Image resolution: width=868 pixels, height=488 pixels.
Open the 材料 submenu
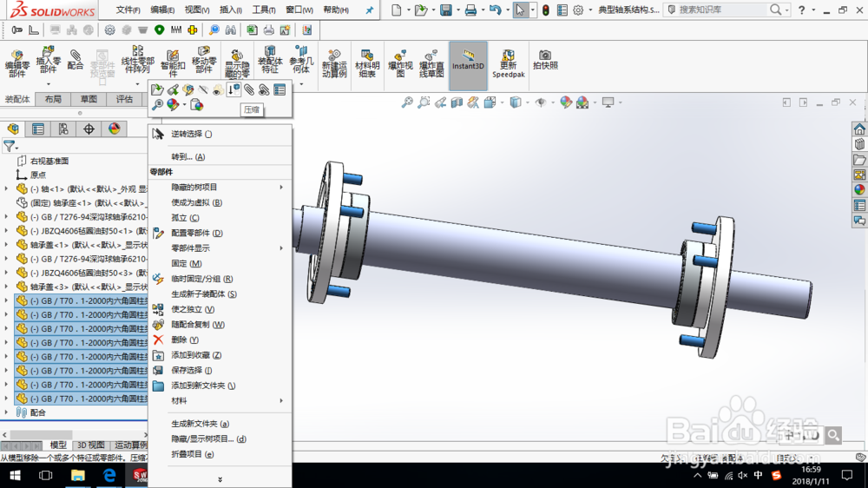(x=220, y=400)
